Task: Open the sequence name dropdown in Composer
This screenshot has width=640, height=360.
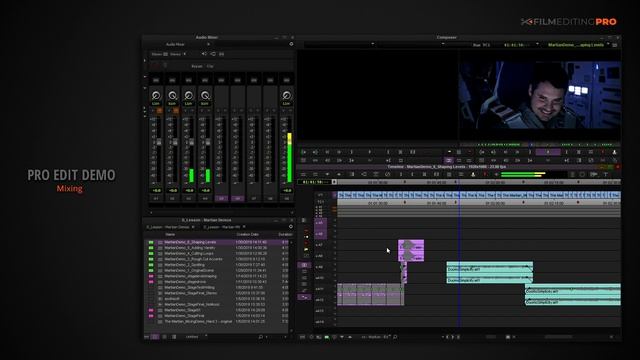Action: pos(608,44)
